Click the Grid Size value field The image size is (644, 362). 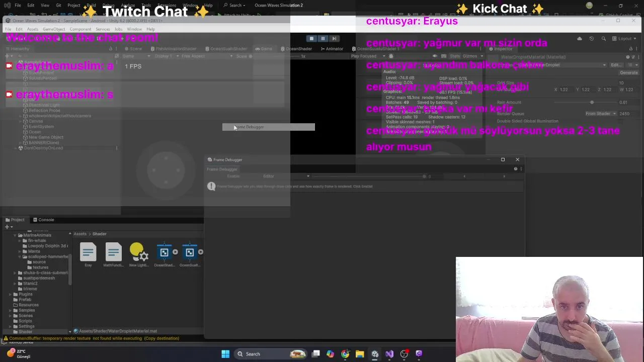coord(628,83)
